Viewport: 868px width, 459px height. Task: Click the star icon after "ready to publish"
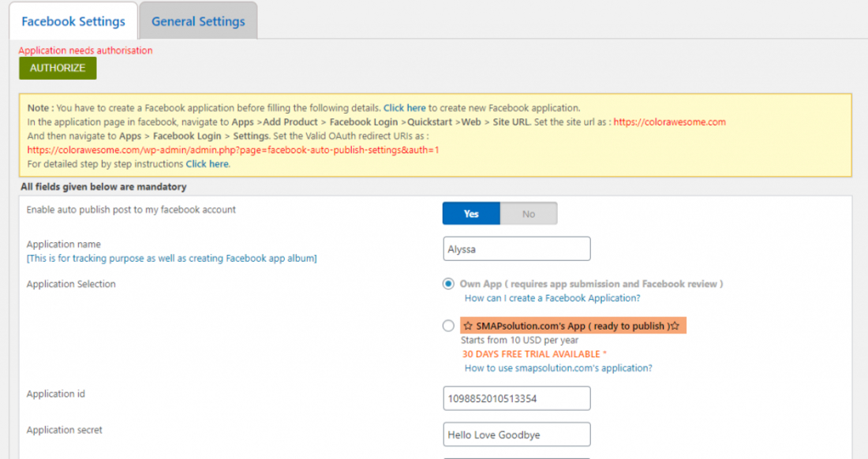(675, 326)
